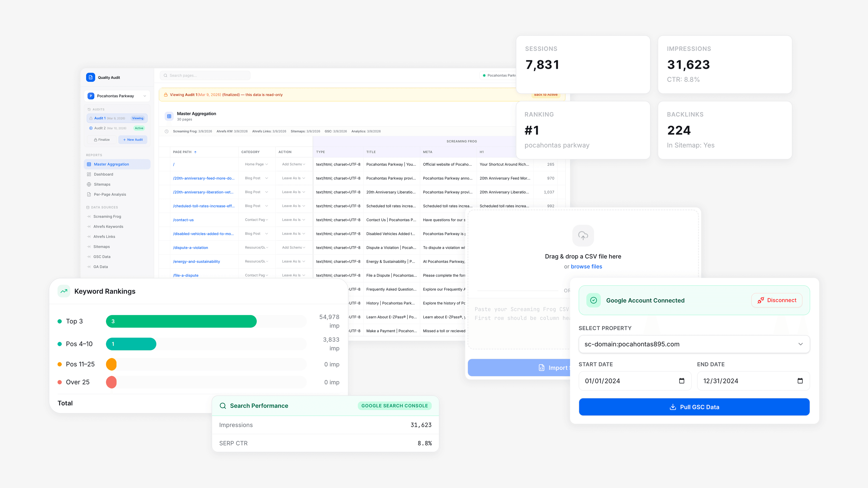Click the New Audit button
The image size is (868, 488).
(133, 140)
